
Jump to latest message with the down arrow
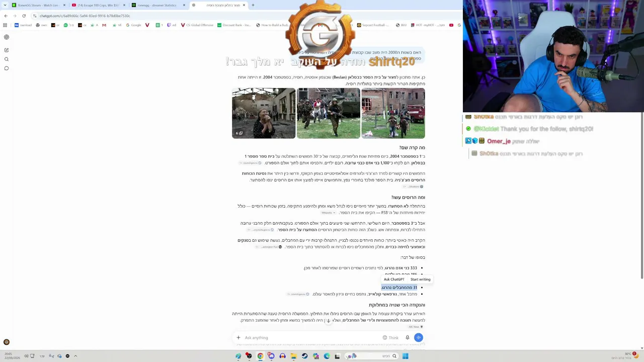(328, 321)
